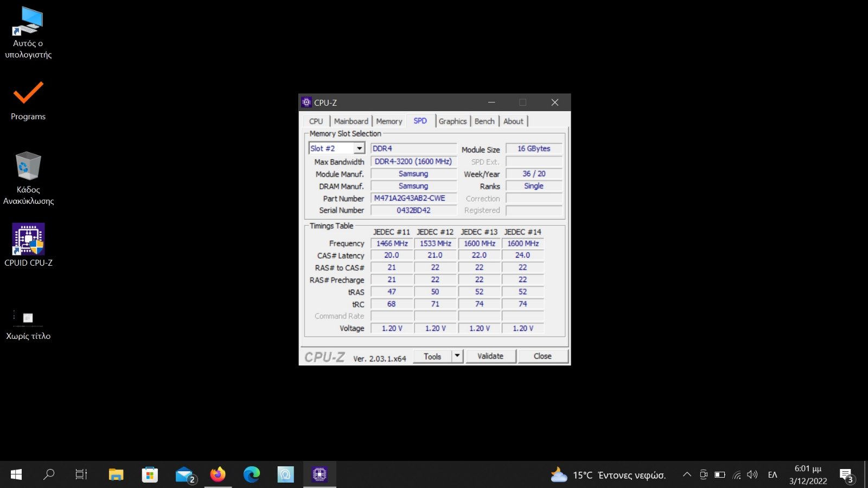868x488 pixels.
Task: Open Microsoft Store from the taskbar
Action: pyautogui.click(x=150, y=474)
